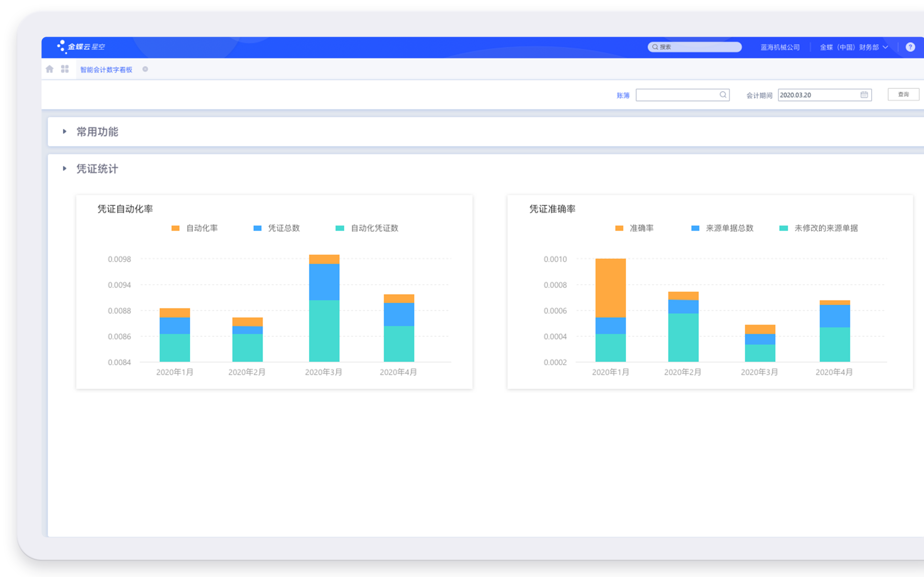The width and height of the screenshot is (924, 577).
Task: Click the 金蝶云星空 logo
Action: tap(82, 47)
